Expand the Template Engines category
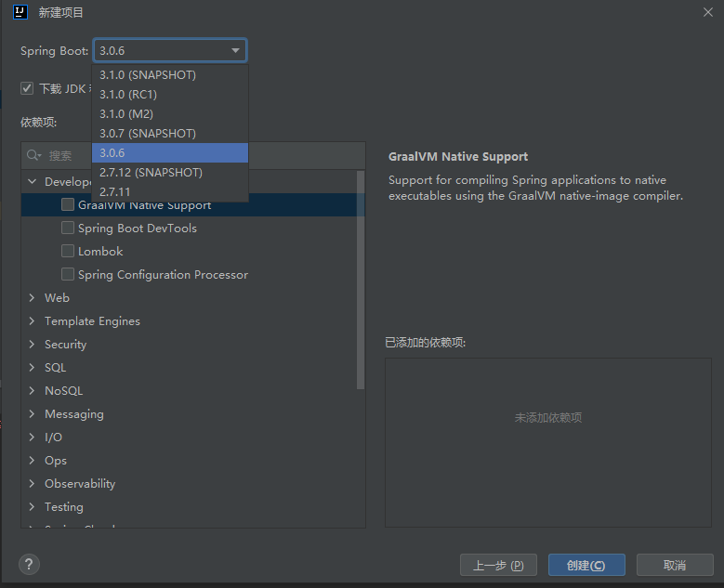This screenshot has height=588, width=724. click(33, 321)
